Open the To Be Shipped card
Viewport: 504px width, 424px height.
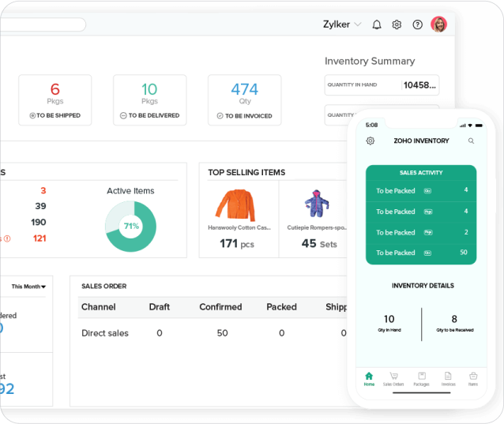[x=55, y=100]
